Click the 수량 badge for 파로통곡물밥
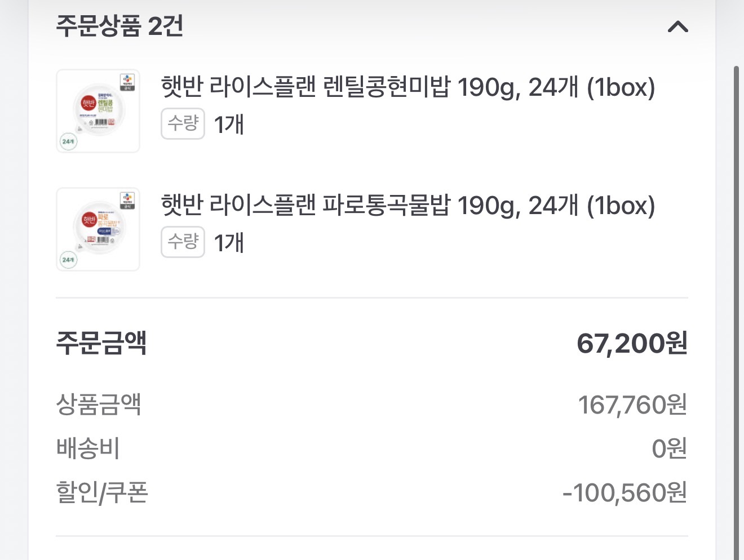Image resolution: width=744 pixels, height=560 pixels. [183, 242]
